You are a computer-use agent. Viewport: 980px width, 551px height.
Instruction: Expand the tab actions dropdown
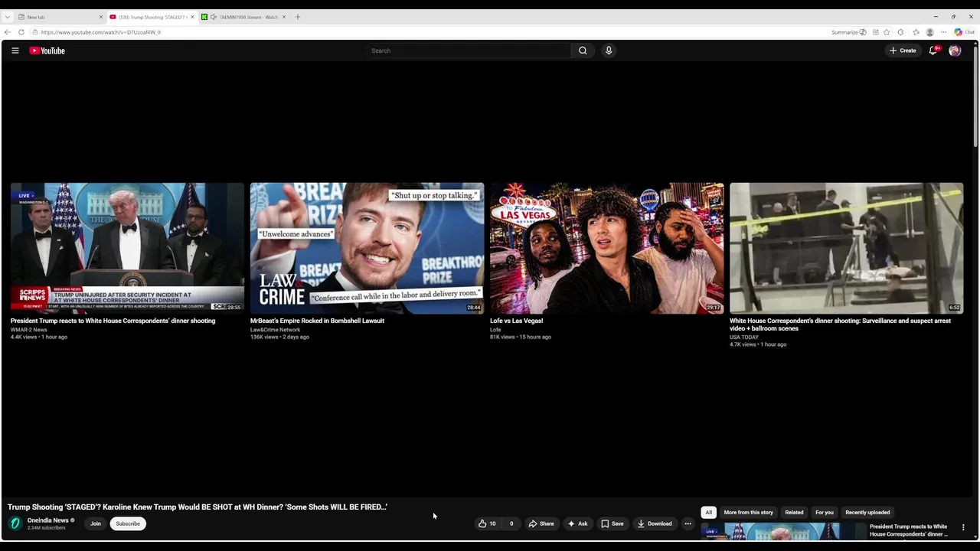8,17
